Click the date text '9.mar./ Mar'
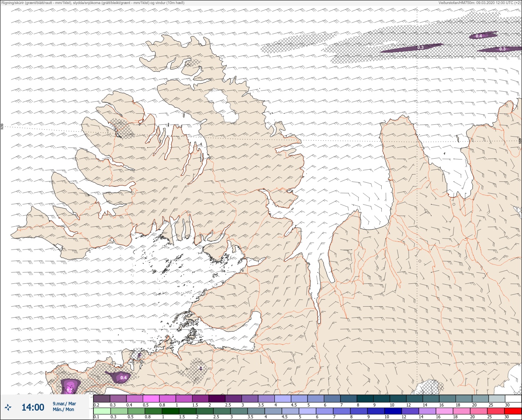 [x=64, y=403]
